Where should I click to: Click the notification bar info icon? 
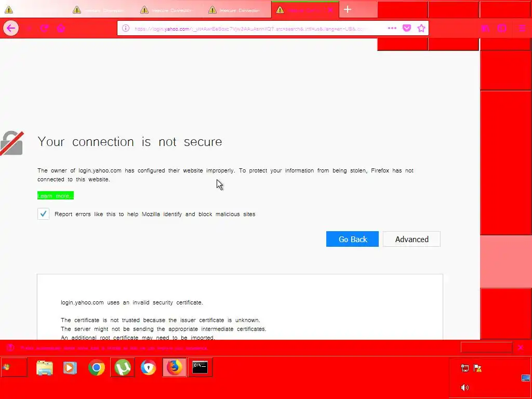pyautogui.click(x=10, y=348)
